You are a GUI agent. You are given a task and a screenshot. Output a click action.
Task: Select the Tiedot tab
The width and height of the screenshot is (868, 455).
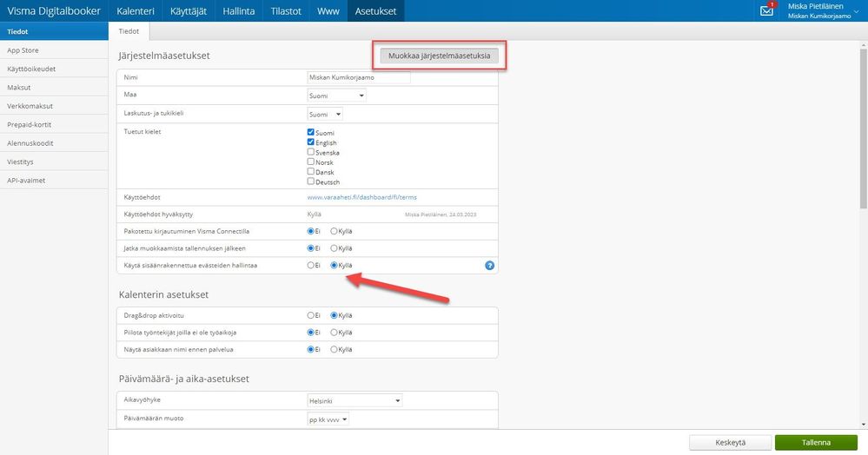point(129,31)
